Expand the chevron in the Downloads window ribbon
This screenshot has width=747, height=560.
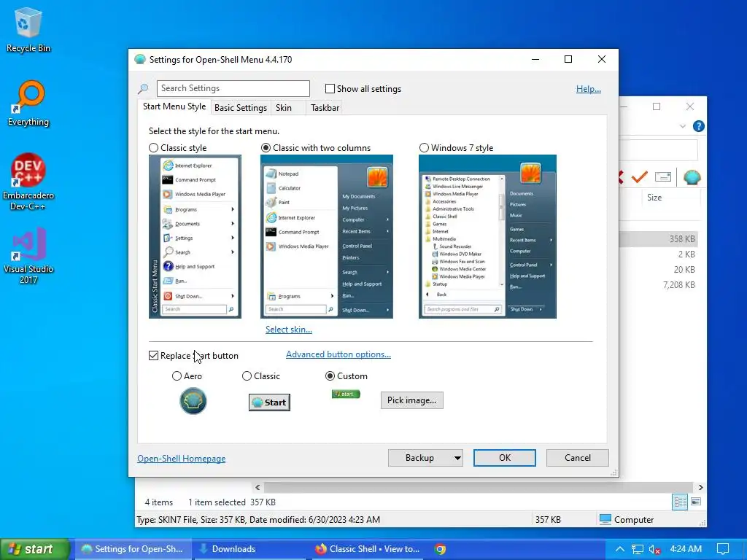click(x=683, y=126)
